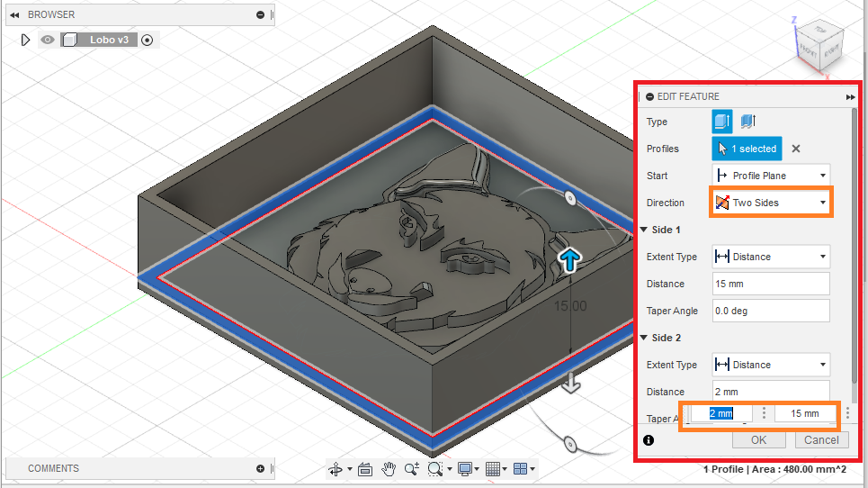Screen dimensions: 868x488
Task: Click the grey downward extrude arrow manipulator
Action: tap(571, 383)
